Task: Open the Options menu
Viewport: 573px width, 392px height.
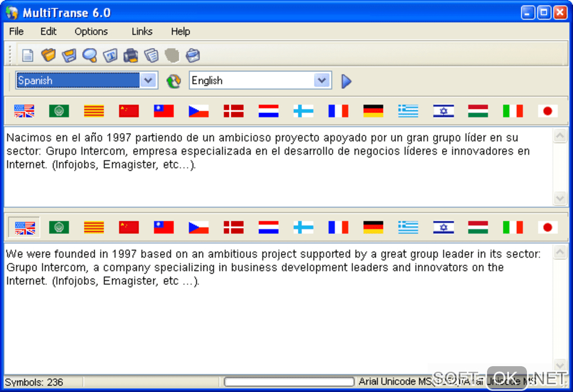Action: tap(91, 32)
